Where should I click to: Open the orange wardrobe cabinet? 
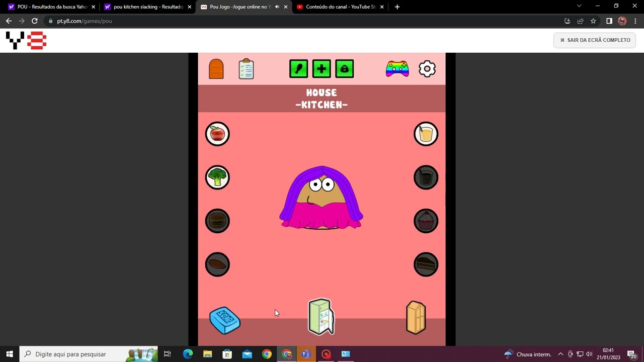point(416,318)
